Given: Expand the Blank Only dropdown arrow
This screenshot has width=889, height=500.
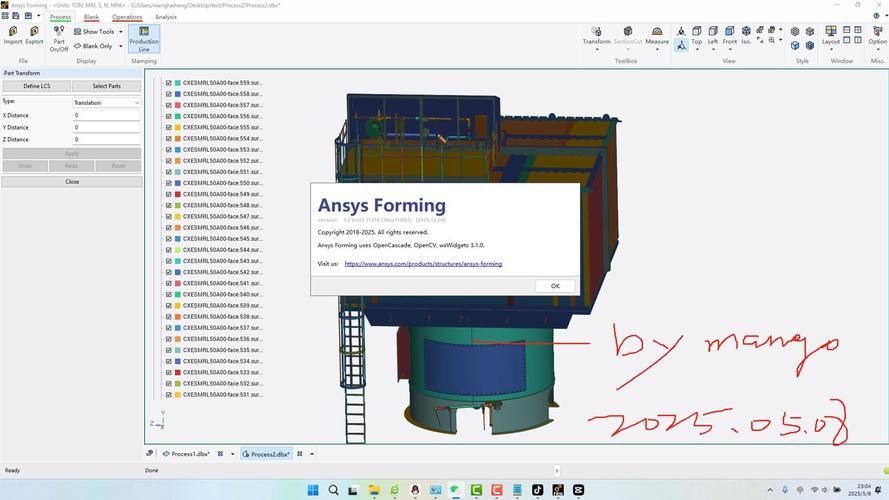Looking at the screenshot, I should tap(121, 46).
